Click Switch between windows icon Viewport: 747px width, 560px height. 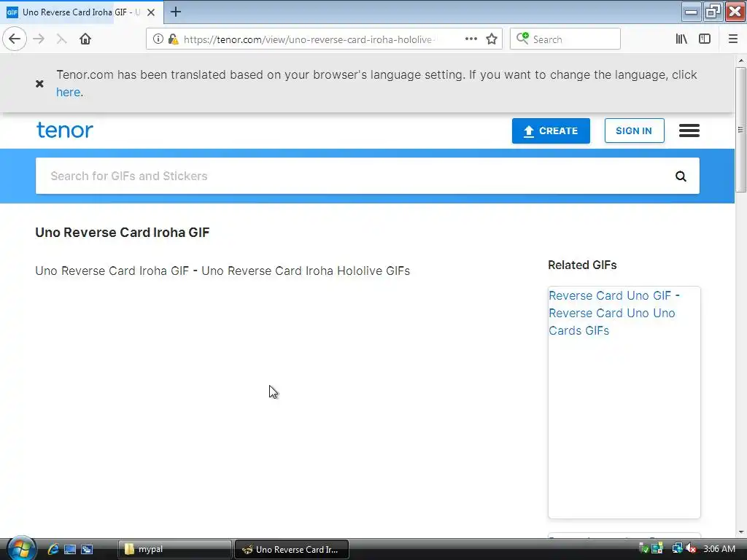coord(87,549)
